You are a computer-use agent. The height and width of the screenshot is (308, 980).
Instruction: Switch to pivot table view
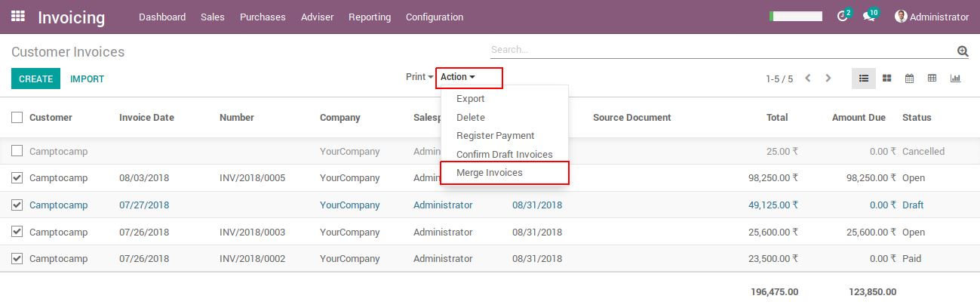[932, 79]
